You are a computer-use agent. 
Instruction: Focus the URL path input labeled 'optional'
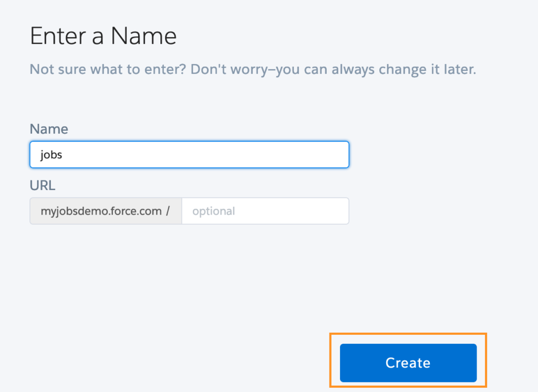265,210
